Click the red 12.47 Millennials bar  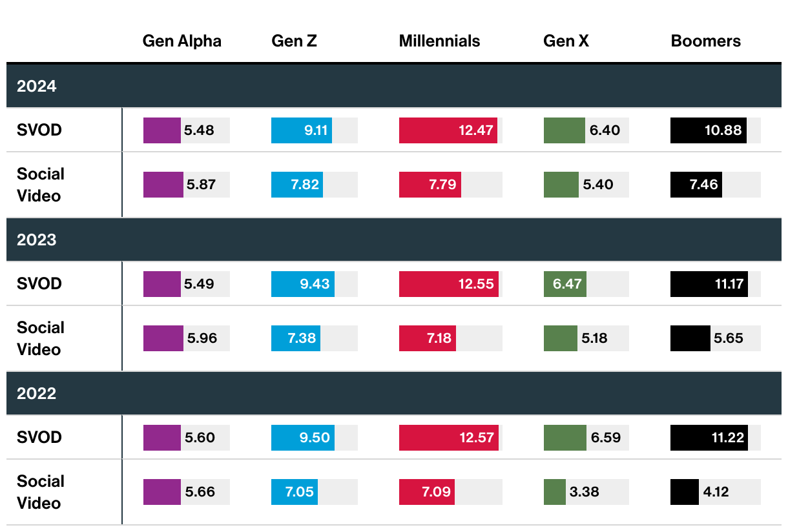448,130
